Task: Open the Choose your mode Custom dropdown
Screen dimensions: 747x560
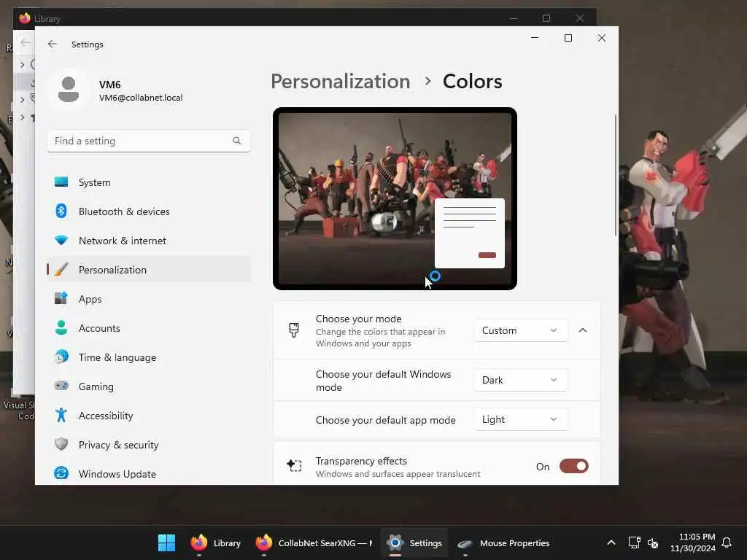Action: click(x=520, y=330)
